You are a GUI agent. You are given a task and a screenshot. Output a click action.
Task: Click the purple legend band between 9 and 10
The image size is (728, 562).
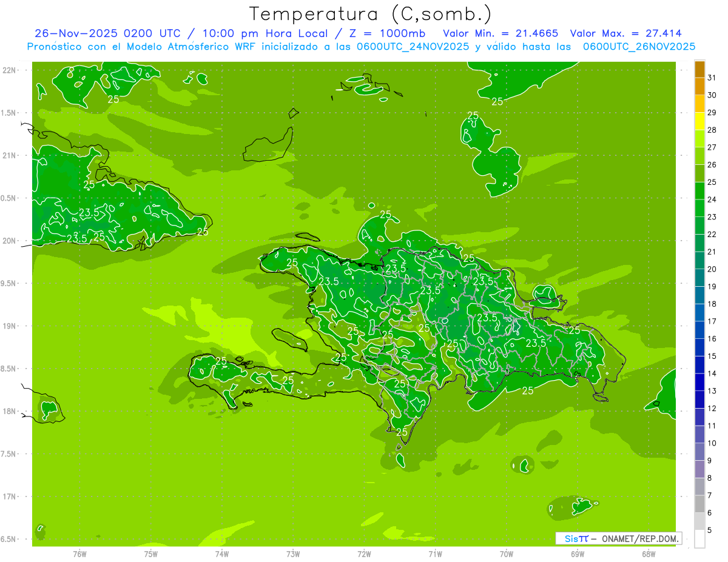699,452
